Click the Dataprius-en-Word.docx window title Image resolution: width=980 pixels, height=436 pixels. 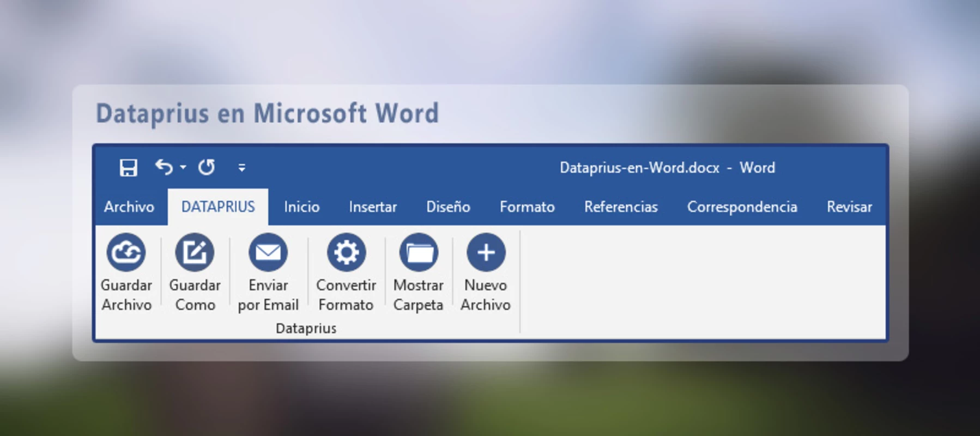(x=667, y=168)
